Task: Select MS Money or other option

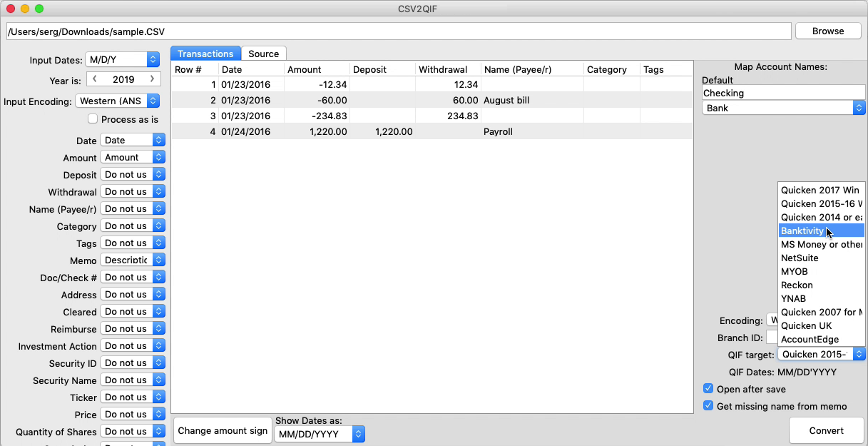Action: (x=821, y=245)
